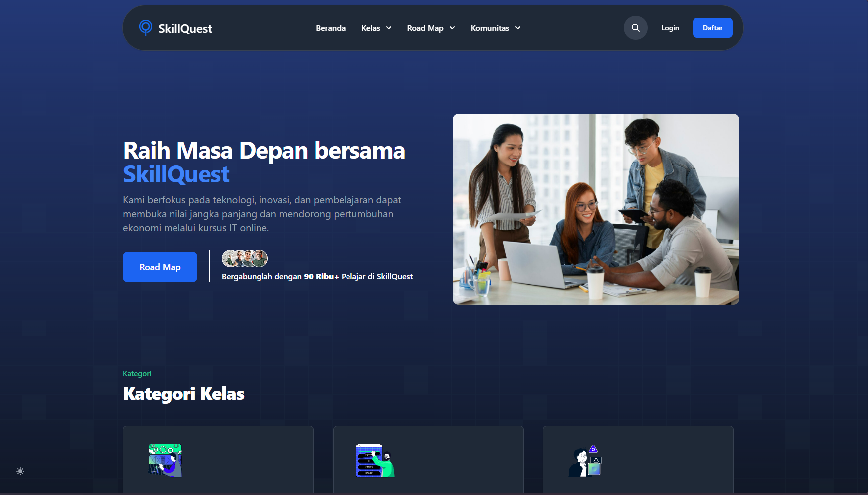Click the hero team photo
Image resolution: width=868 pixels, height=495 pixels.
(596, 209)
